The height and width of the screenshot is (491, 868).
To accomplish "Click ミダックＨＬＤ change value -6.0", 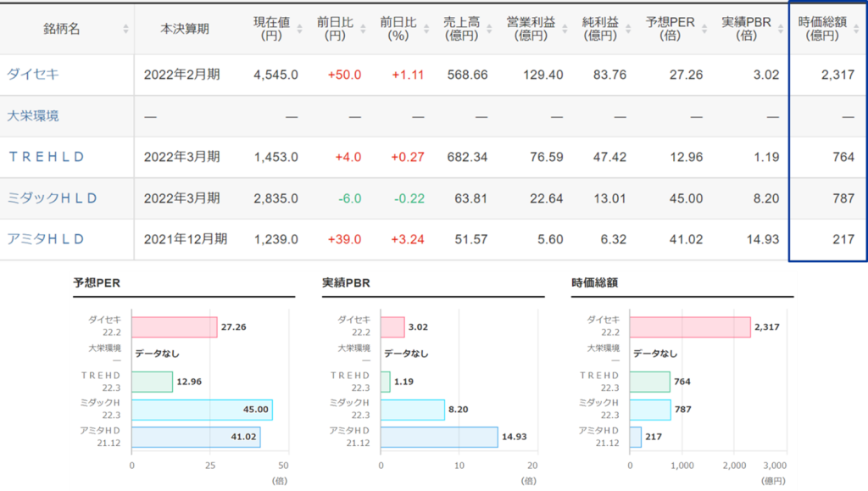I will pos(350,198).
